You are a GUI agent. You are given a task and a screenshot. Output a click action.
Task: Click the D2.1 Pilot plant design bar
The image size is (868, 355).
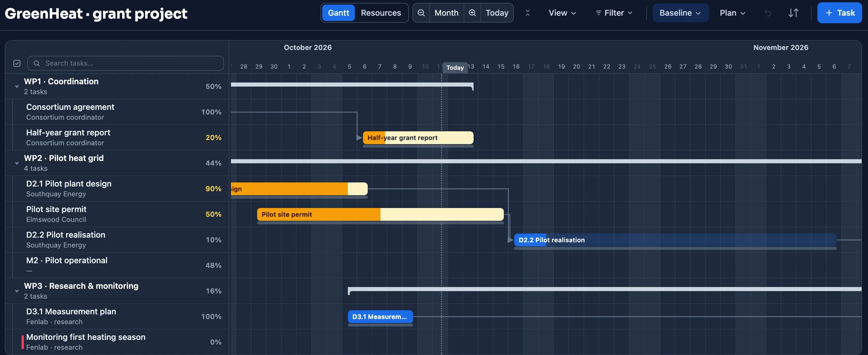pos(299,189)
